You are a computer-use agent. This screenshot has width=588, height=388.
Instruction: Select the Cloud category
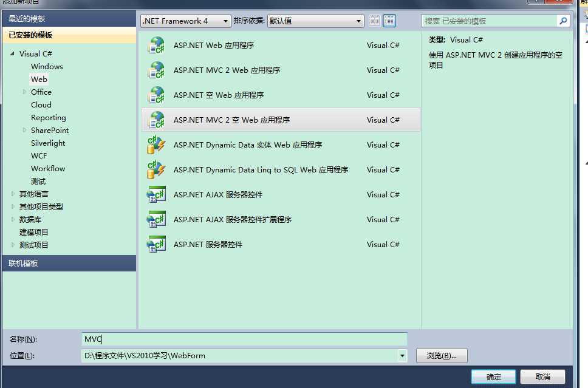point(41,104)
